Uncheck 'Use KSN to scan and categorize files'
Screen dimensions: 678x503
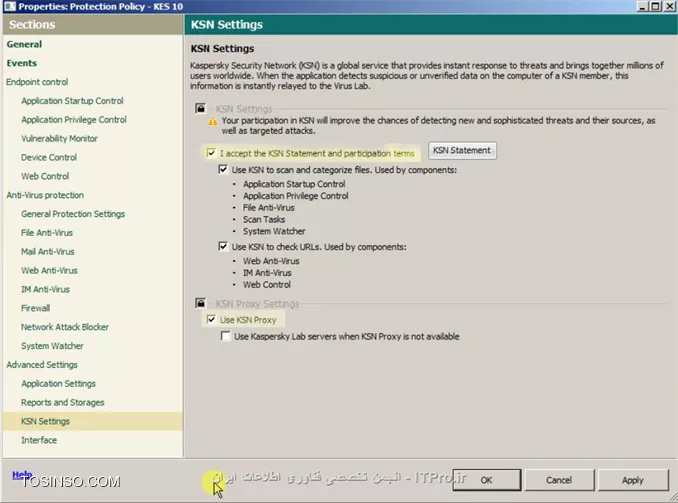coord(223,170)
